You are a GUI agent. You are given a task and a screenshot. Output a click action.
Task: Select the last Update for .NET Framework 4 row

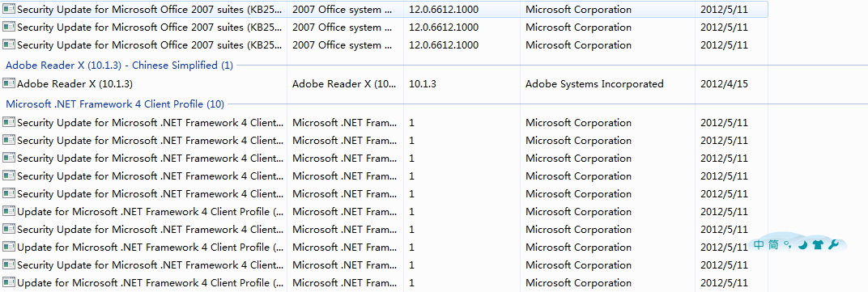pyautogui.click(x=384, y=282)
